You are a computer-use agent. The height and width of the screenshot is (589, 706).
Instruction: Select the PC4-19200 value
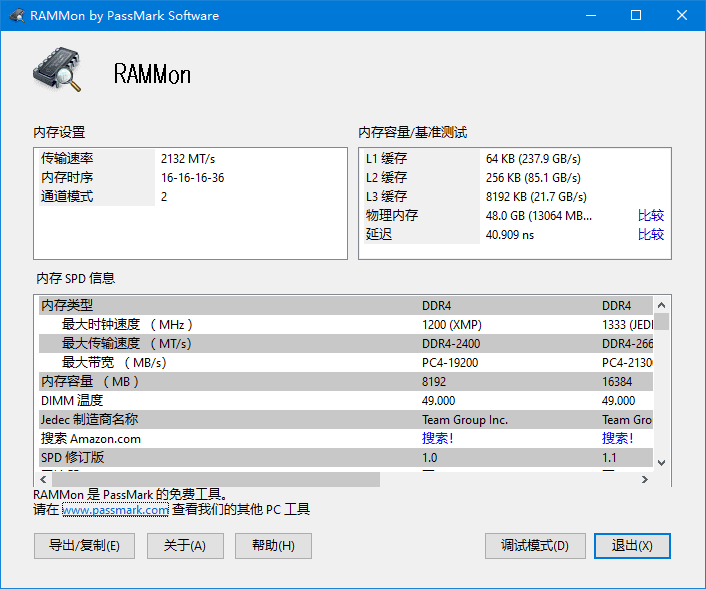[x=450, y=362]
